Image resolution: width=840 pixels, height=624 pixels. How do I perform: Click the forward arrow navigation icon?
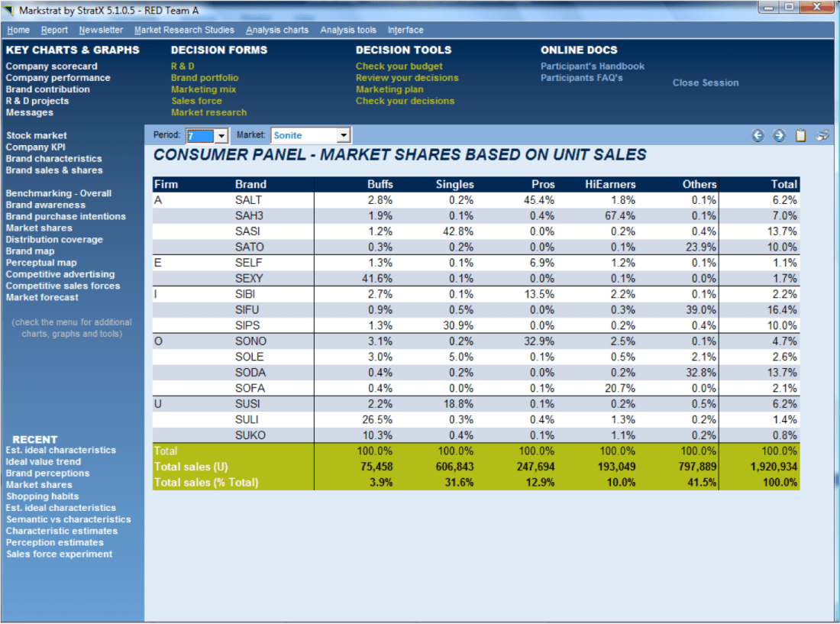tap(779, 136)
